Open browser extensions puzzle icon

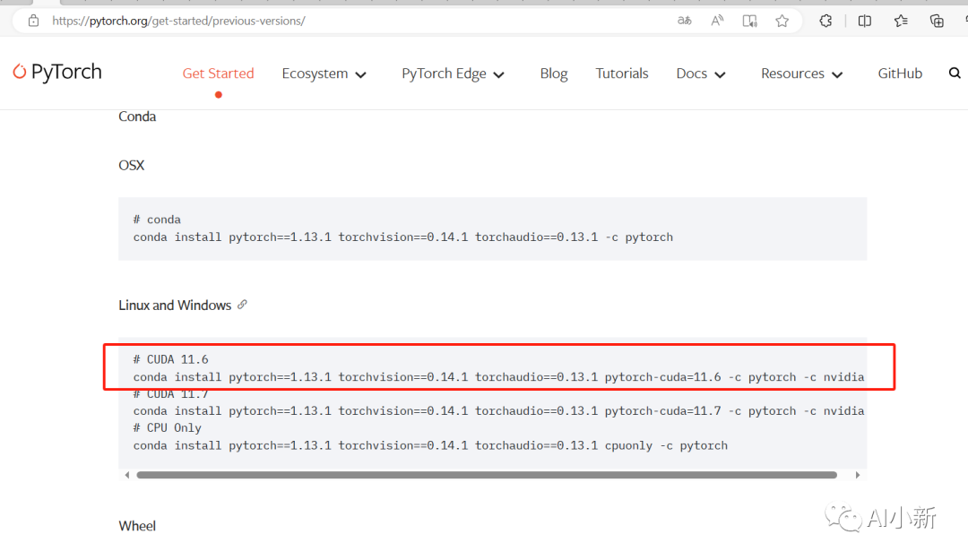825,21
